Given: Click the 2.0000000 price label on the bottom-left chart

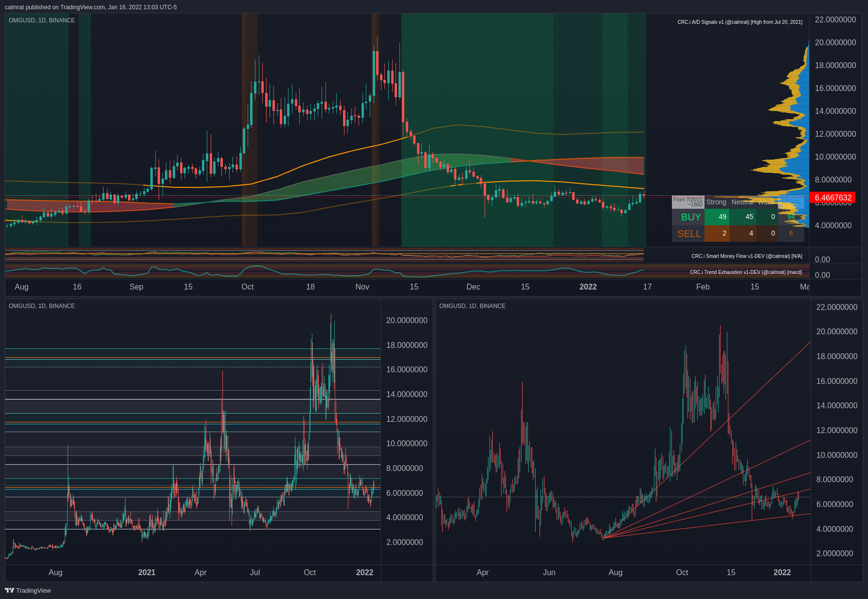Looking at the screenshot, I should point(404,543).
